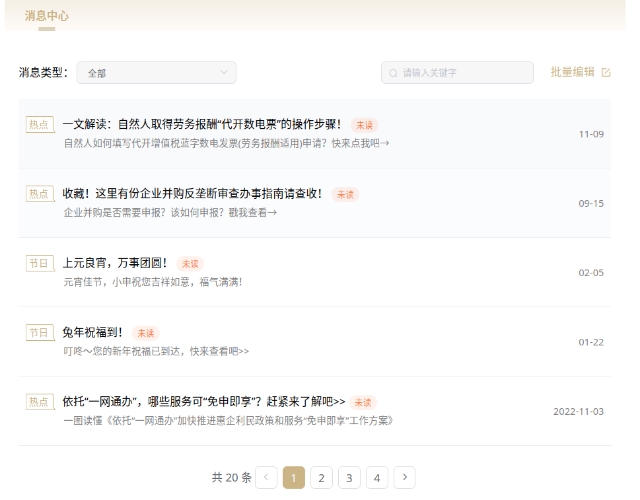Click 未读 badge on 企业并购反垄断 message
The image size is (640, 500).
tap(345, 194)
